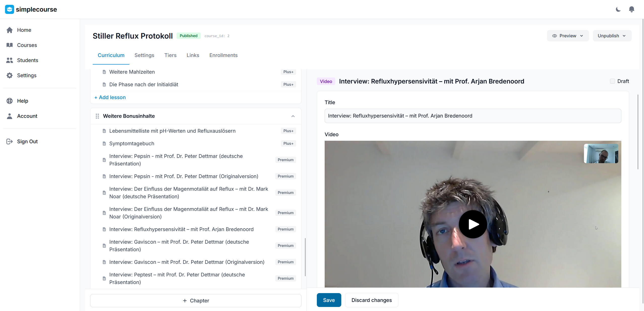Open Home from the sidebar
The image size is (644, 311).
coord(24,30)
